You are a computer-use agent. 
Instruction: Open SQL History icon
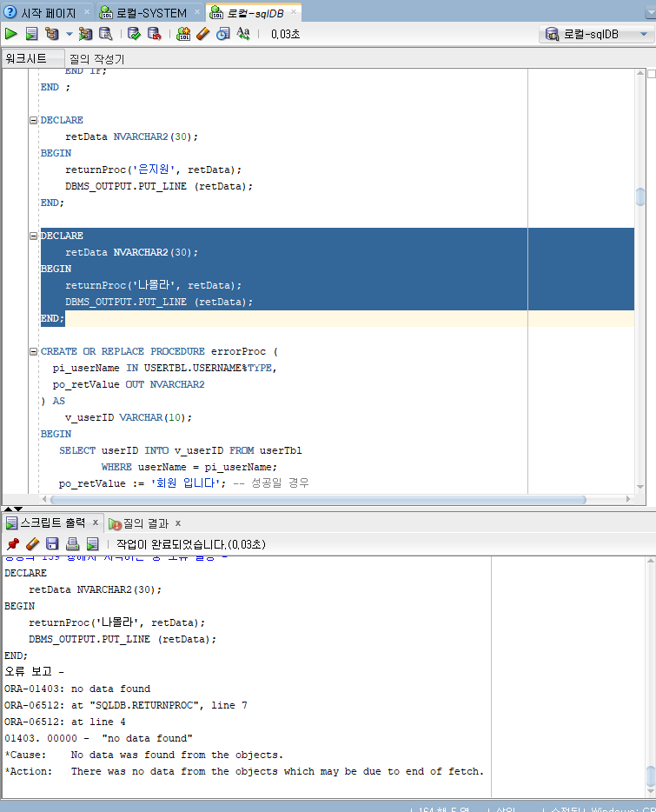coord(223,34)
